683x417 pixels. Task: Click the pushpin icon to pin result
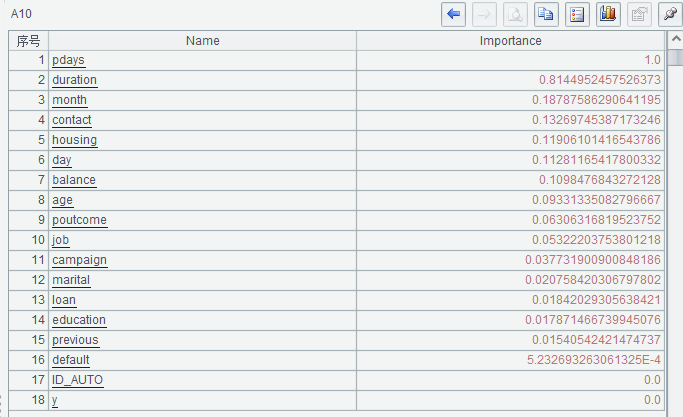tap(670, 14)
